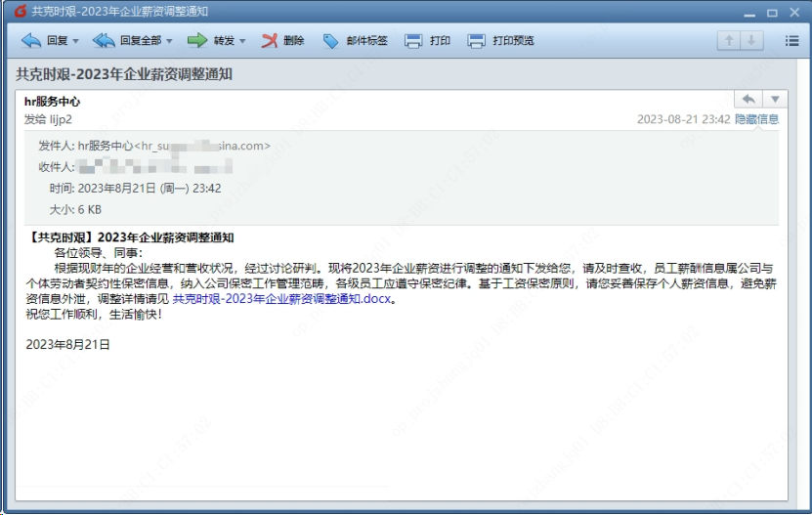
Task: Click the Reply All (回复全部) button
Action: 125,41
